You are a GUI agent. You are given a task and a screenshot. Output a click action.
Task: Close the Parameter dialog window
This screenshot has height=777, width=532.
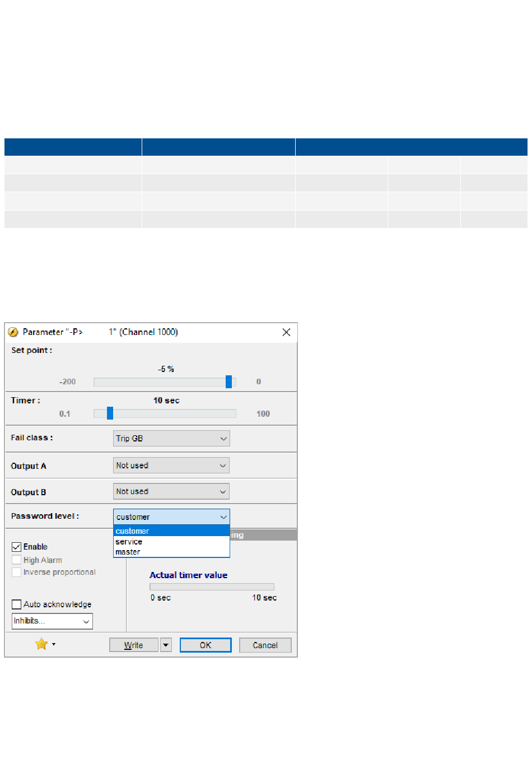click(286, 332)
